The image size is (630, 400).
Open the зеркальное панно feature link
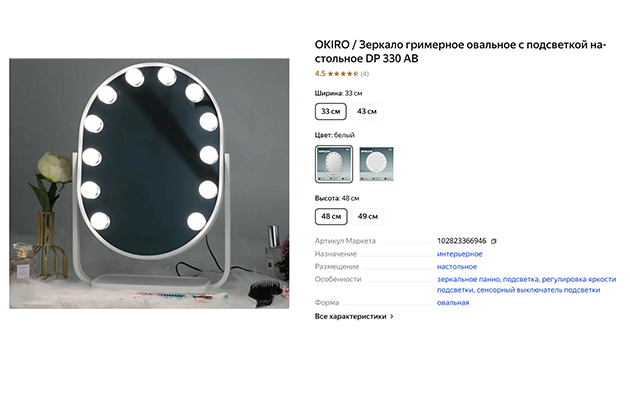[468, 279]
